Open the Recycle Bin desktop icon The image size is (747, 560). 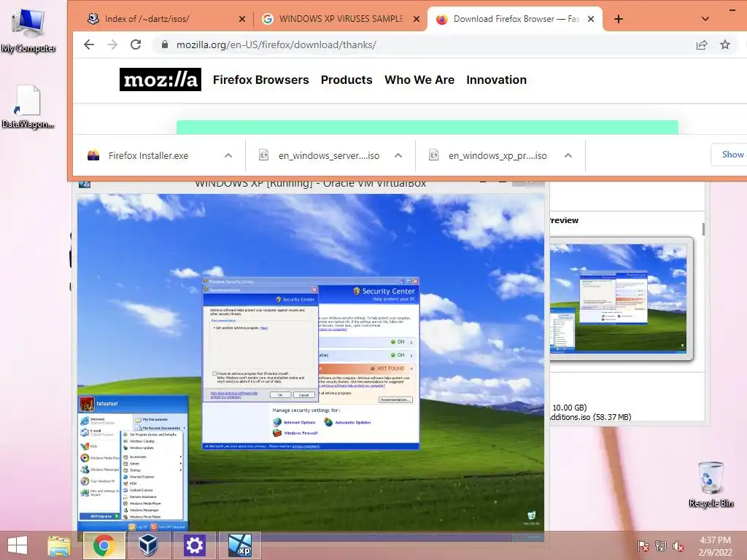point(711,484)
